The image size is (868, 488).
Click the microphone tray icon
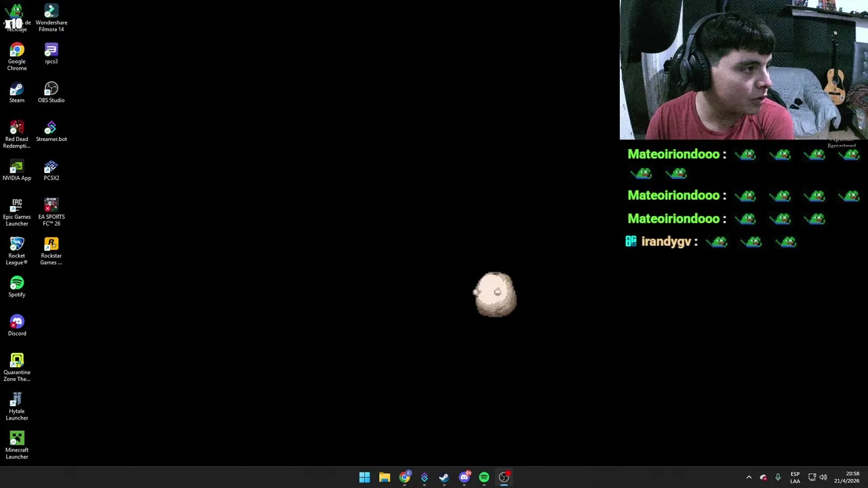[778, 477]
